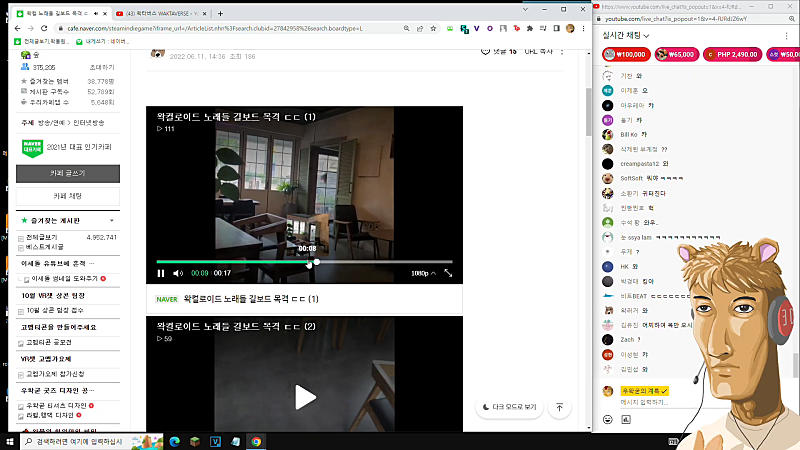Open the 1080p quality selector

(x=423, y=273)
